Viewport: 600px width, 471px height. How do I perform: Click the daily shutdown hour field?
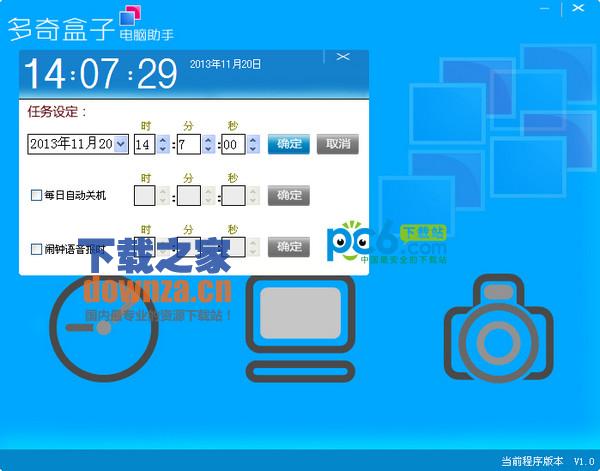(x=145, y=196)
